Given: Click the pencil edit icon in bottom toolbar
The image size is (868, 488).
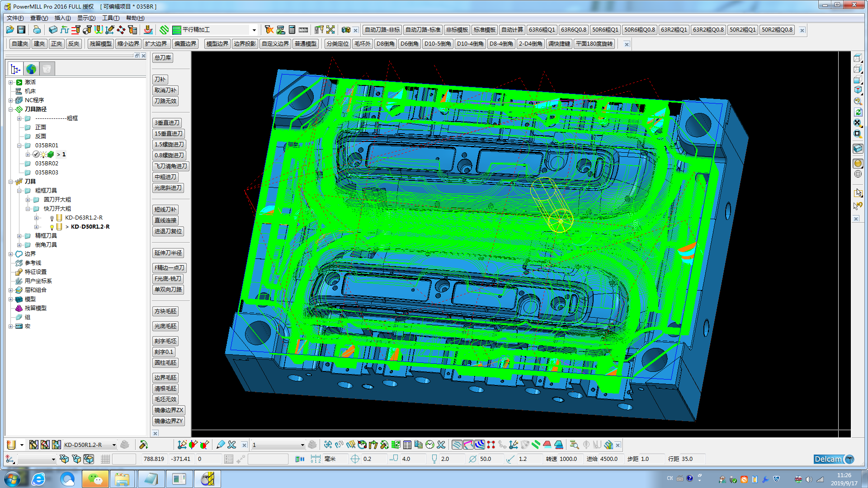Looking at the screenshot, I should coord(221,445).
